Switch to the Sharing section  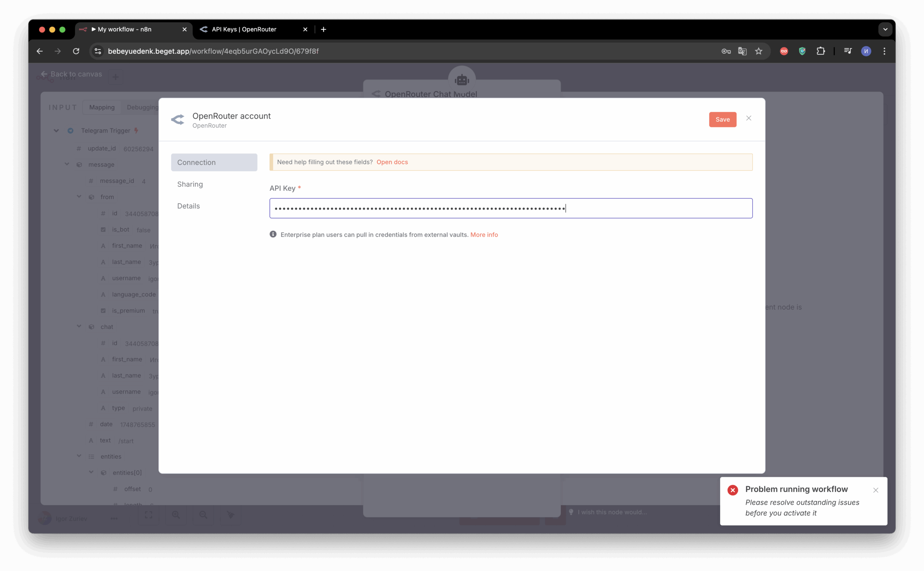(x=190, y=184)
